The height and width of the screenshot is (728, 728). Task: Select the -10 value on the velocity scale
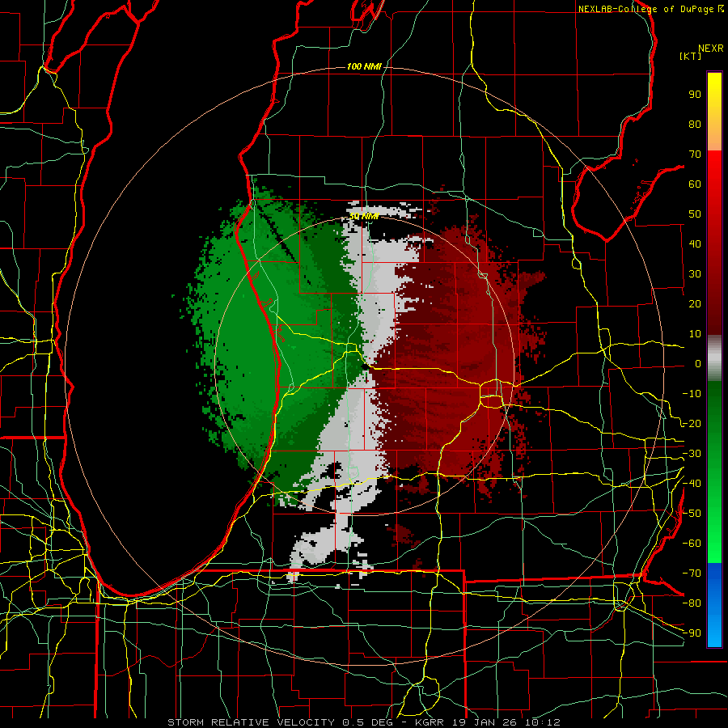click(x=692, y=394)
